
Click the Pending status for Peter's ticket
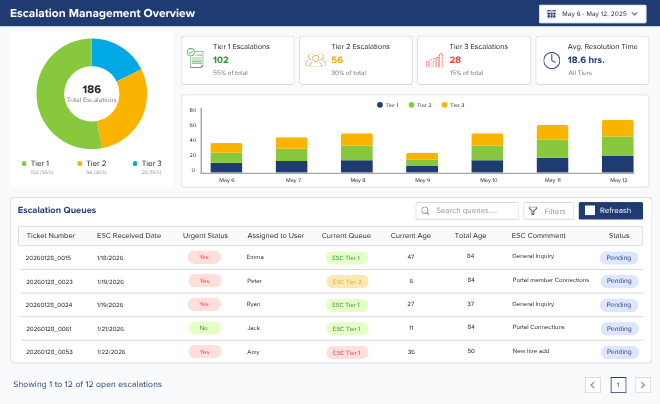click(x=619, y=281)
